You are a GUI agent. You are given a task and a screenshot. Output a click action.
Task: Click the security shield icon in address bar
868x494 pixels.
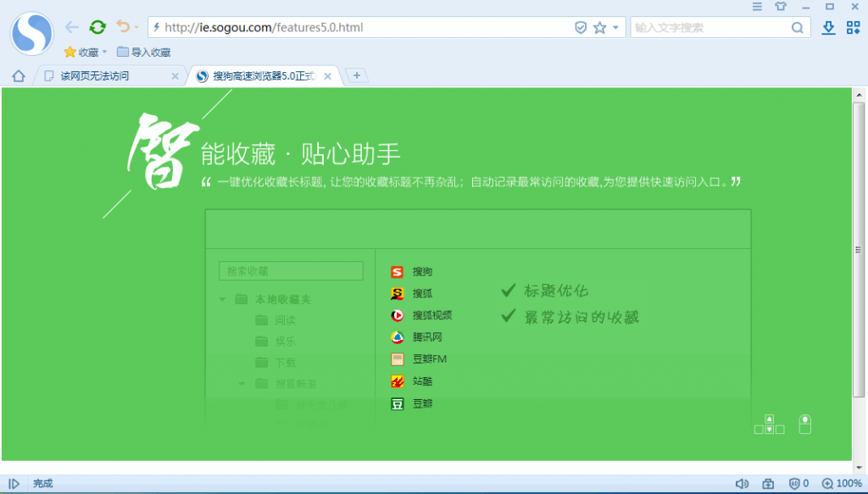click(581, 28)
